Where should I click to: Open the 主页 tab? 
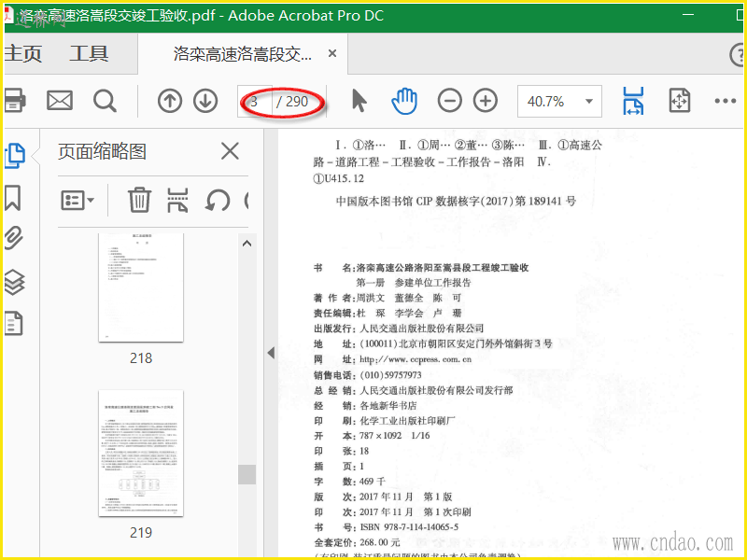coord(22,53)
